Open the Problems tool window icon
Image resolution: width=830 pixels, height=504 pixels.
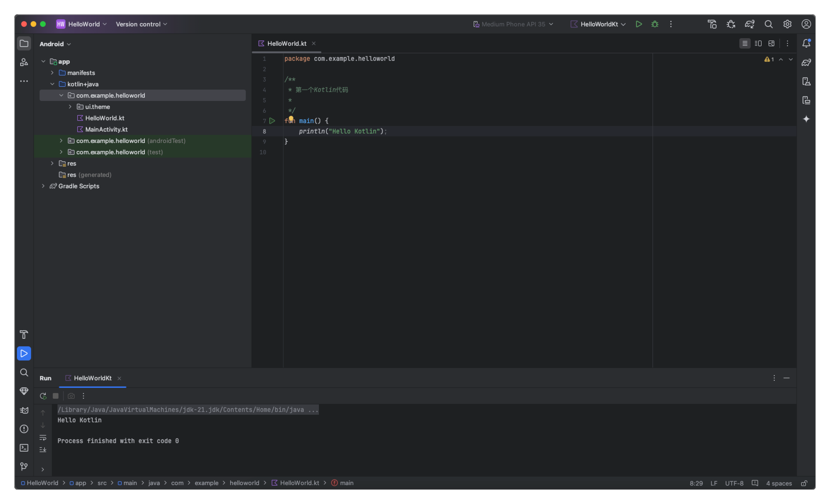click(x=24, y=429)
